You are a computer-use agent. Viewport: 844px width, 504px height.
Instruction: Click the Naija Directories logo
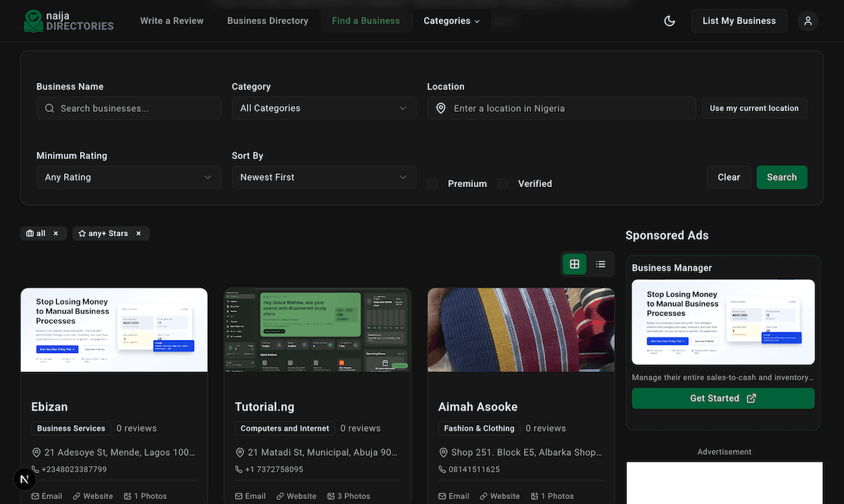(x=68, y=21)
